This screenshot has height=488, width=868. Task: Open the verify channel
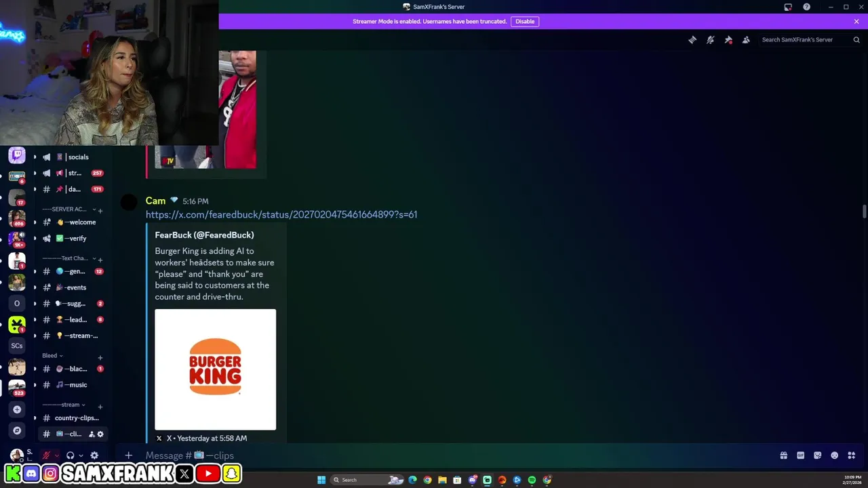[72, 239]
